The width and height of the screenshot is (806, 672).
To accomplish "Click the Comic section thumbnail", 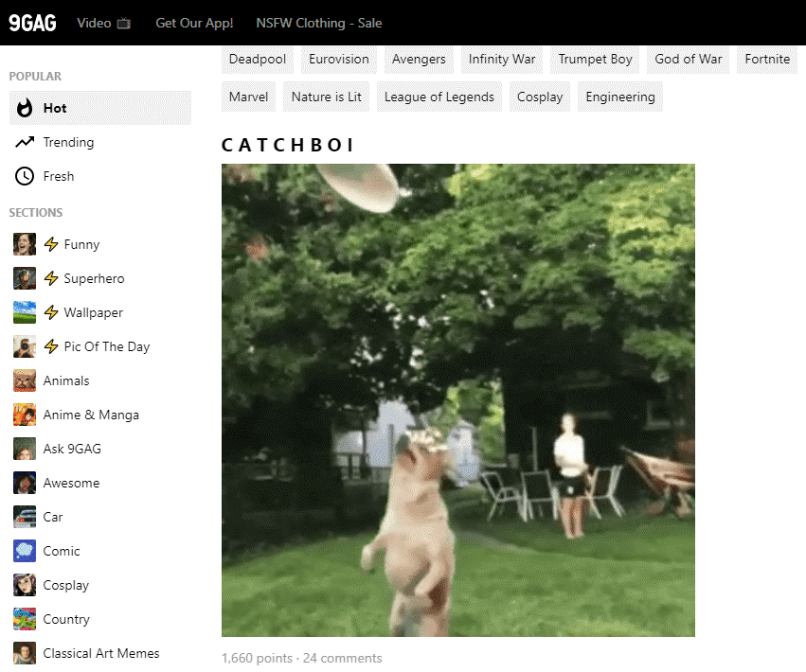I will tap(25, 551).
